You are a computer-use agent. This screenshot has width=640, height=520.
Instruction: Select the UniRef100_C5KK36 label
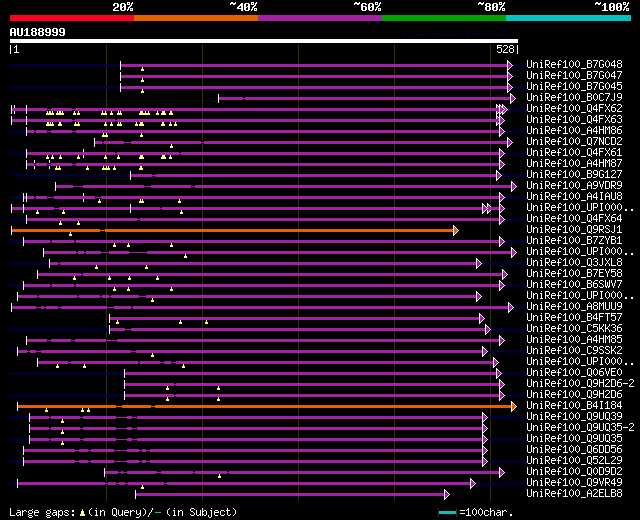[x=574, y=329]
